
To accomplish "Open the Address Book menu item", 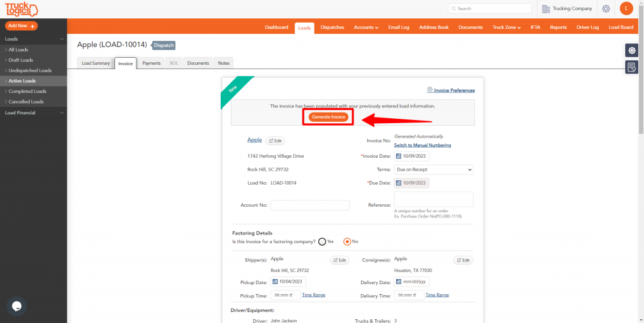I will point(434,28).
